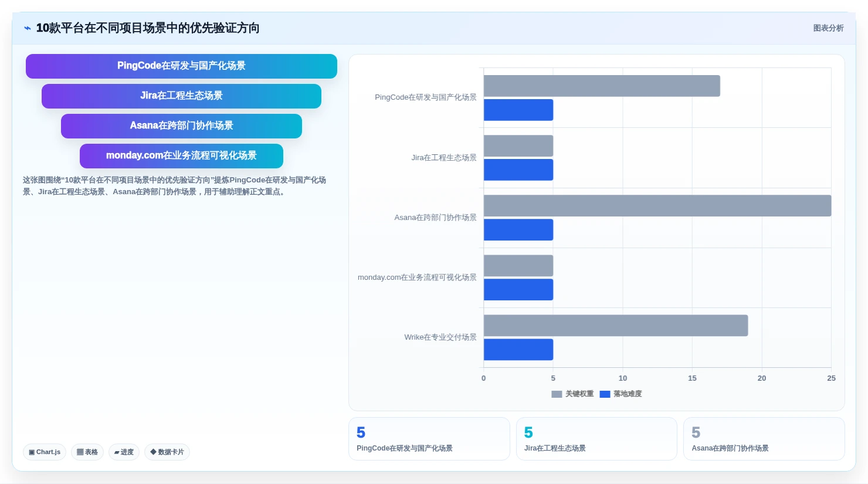Click the 表格 tag chip
The width and height of the screenshot is (868, 484).
pyautogui.click(x=87, y=452)
